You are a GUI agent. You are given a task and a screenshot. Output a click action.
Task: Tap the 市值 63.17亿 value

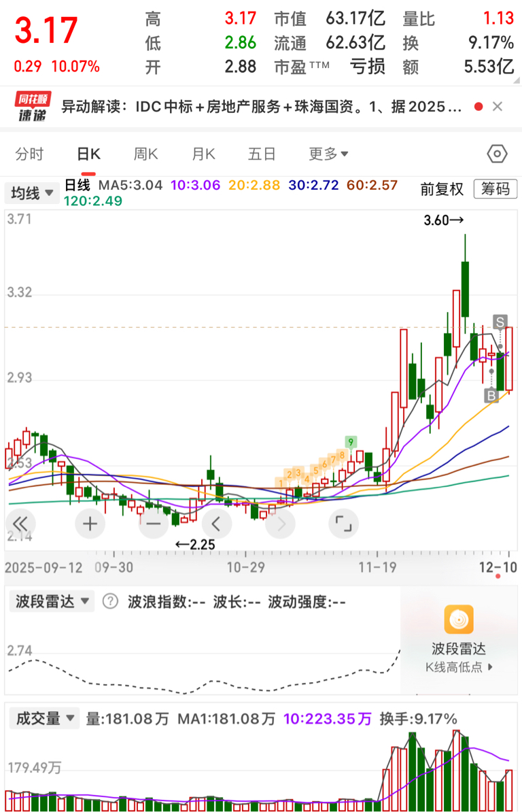[x=355, y=18]
